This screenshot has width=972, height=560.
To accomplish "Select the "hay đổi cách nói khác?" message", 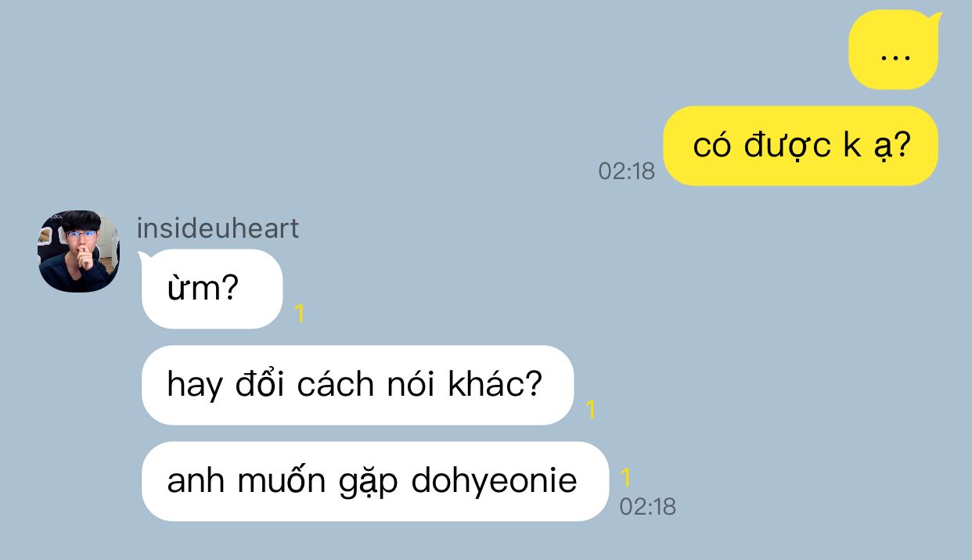I will click(x=358, y=386).
